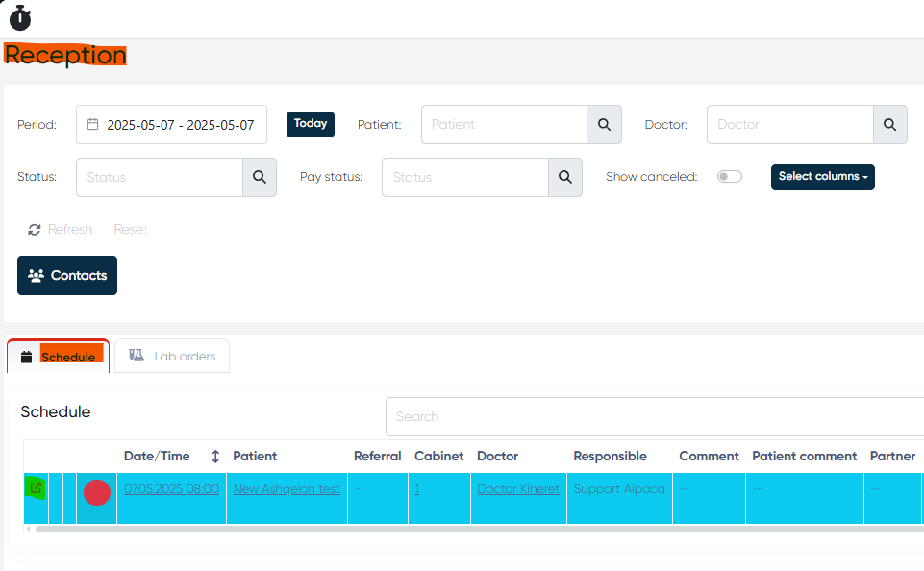The width and height of the screenshot is (924, 571).
Task: Toggle the Show canceled switch
Action: coord(730,177)
